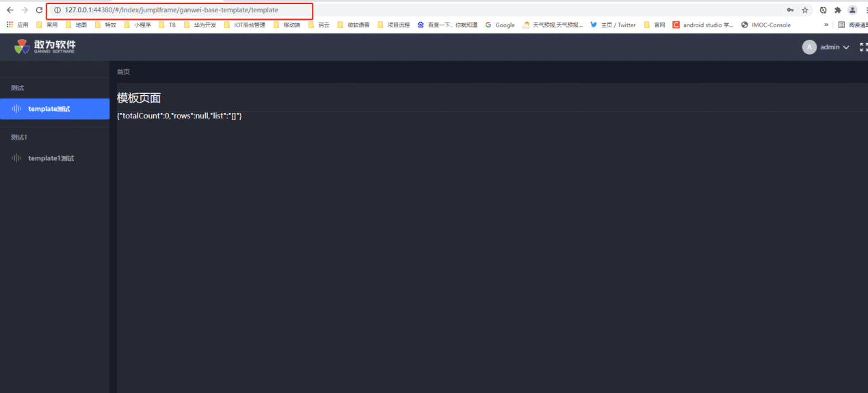Open the 应用 apps grid shortcut

[18, 25]
